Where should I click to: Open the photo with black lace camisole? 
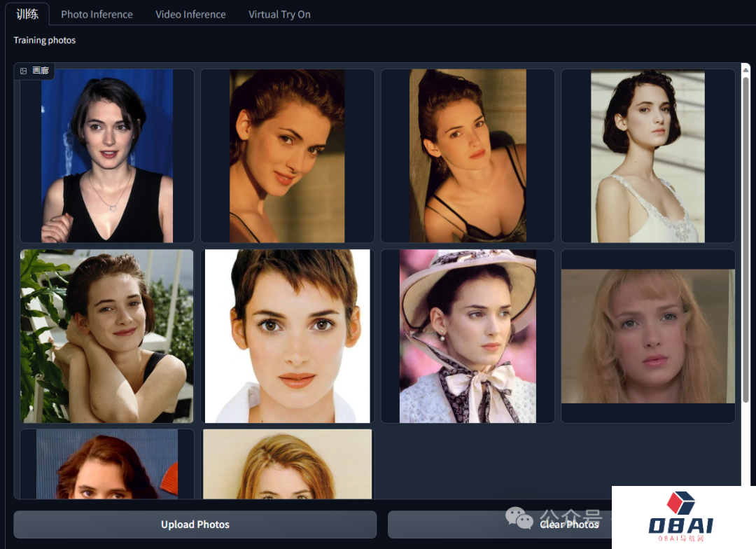click(x=468, y=156)
